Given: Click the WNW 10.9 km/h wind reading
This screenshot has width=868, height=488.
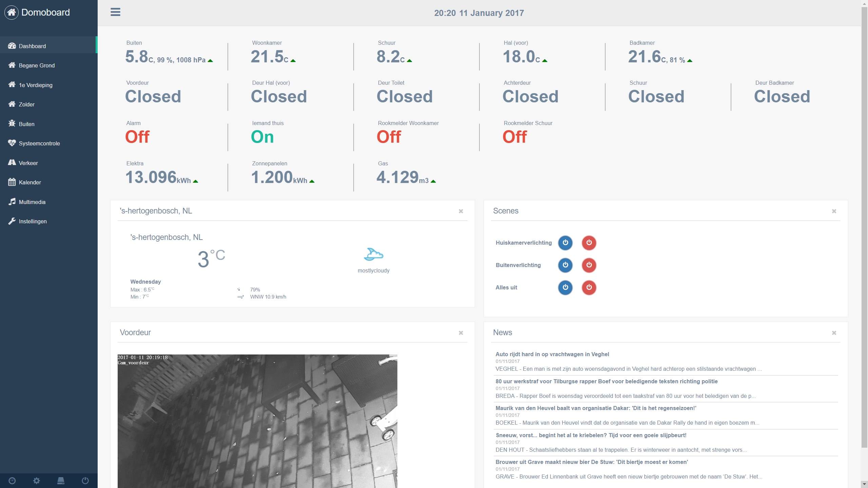Looking at the screenshot, I should tap(268, 297).
